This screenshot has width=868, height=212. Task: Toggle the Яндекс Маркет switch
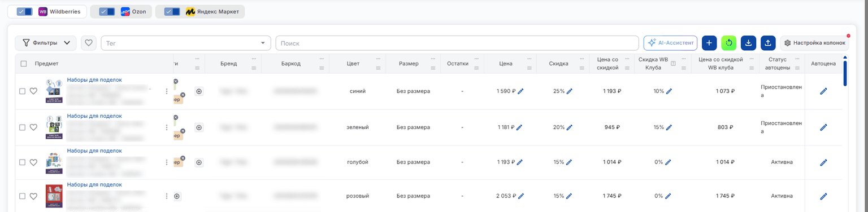(x=172, y=12)
